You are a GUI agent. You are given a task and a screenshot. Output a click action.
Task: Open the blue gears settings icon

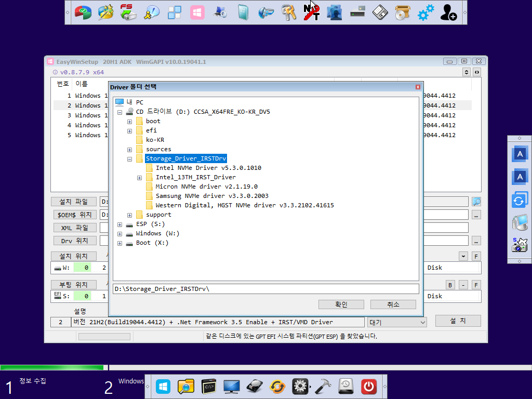point(425,12)
